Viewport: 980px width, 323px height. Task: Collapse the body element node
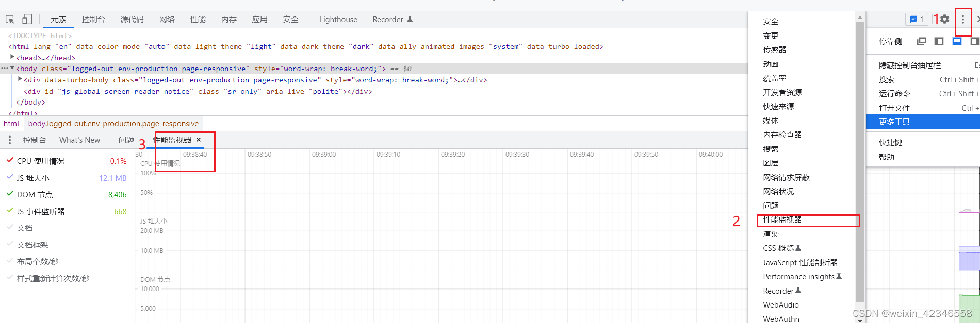pyautogui.click(x=12, y=68)
